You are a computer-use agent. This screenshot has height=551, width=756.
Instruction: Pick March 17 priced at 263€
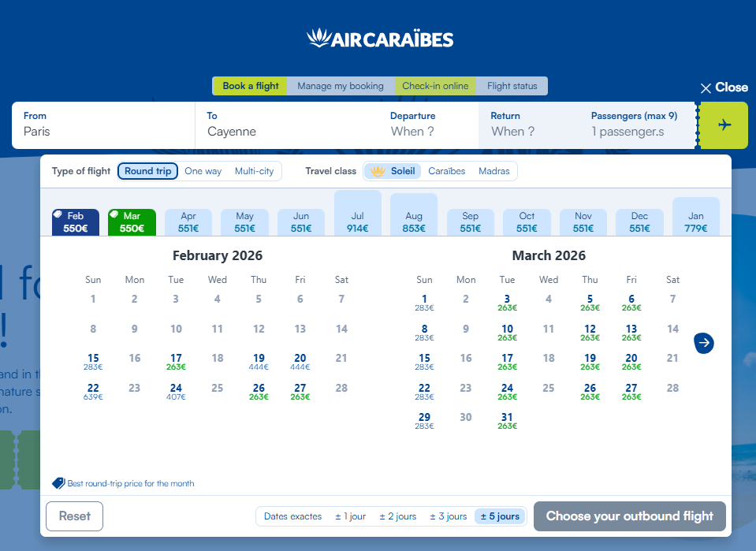[507, 362]
